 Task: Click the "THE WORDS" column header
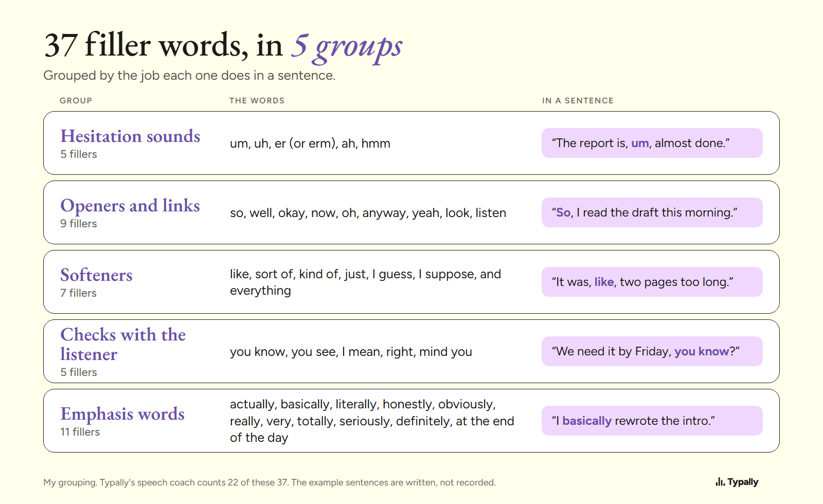coord(257,101)
